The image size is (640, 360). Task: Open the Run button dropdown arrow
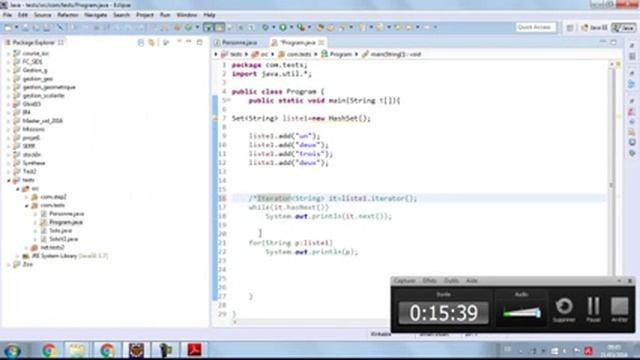[291, 27]
